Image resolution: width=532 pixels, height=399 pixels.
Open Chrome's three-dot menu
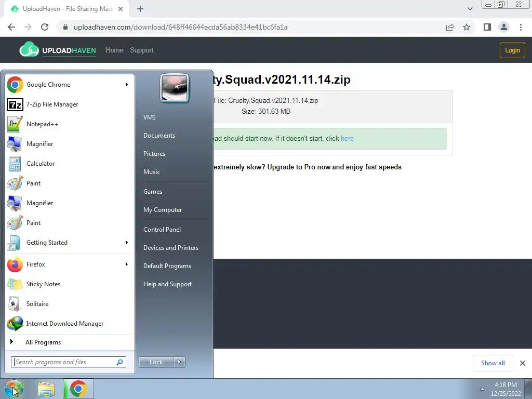pyautogui.click(x=521, y=27)
